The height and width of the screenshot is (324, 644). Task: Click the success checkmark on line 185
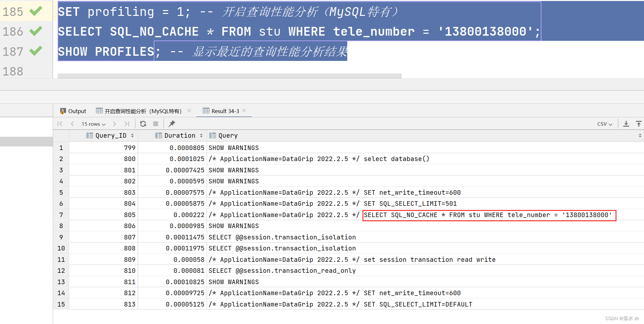pyautogui.click(x=36, y=11)
